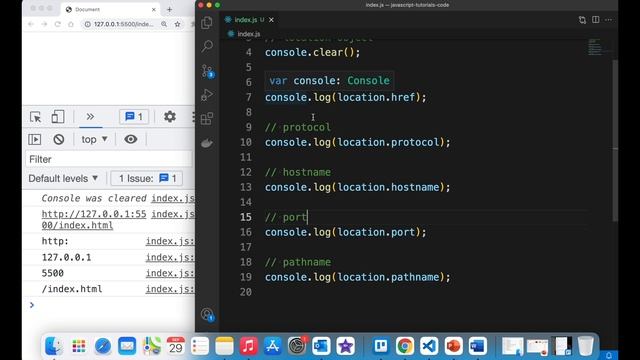Open Trash from the Dock
Screen dimensions: 640x360
585,346
